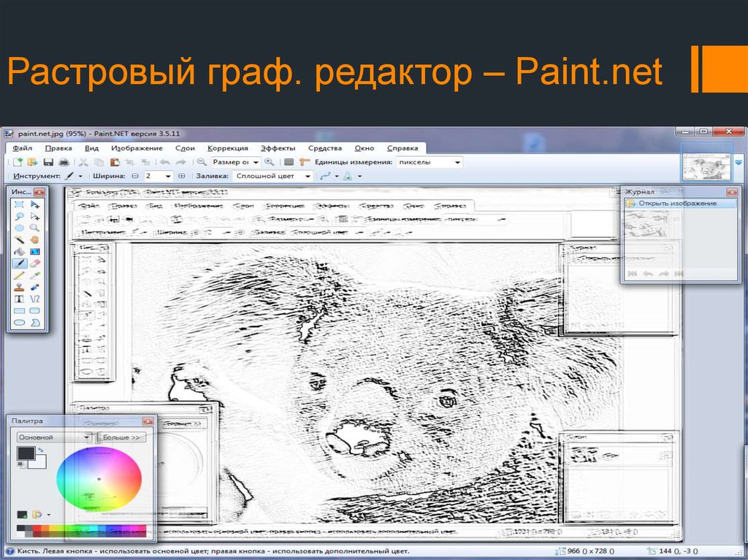Open the Эффекты menu
The width and height of the screenshot is (748, 560).
pyautogui.click(x=278, y=148)
